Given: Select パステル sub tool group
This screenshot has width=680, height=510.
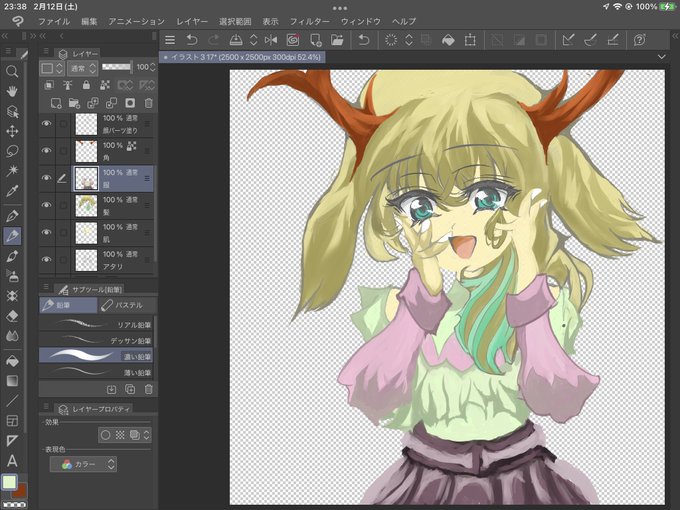Looking at the screenshot, I should point(127,305).
